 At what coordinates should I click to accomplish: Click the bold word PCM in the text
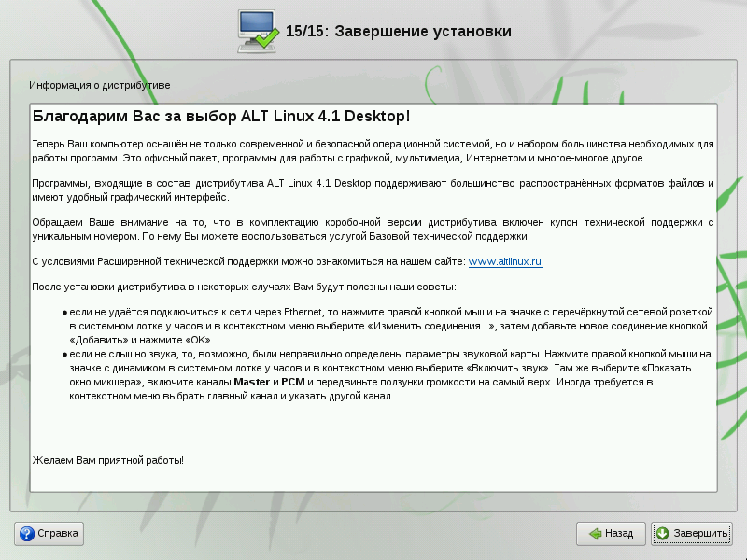pos(295,383)
